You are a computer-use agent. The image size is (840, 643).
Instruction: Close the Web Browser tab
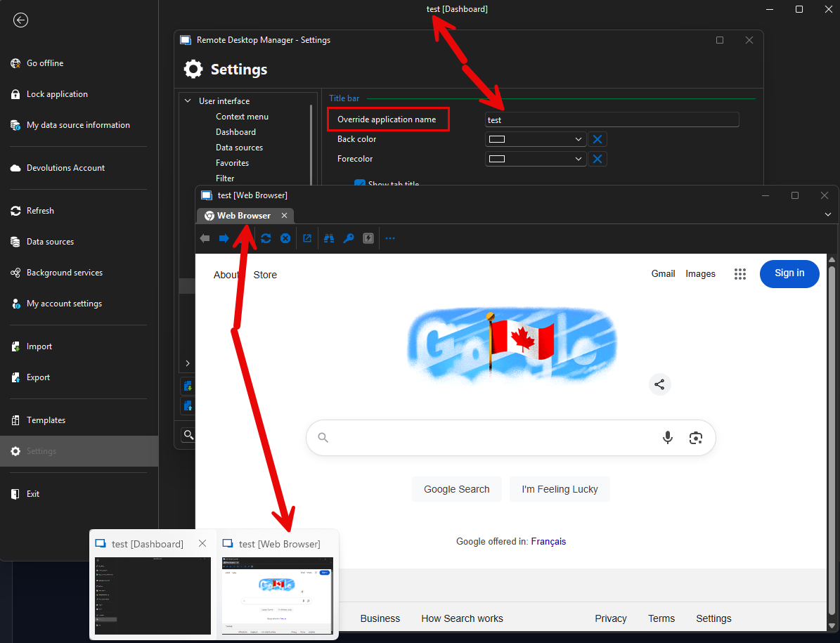point(285,216)
